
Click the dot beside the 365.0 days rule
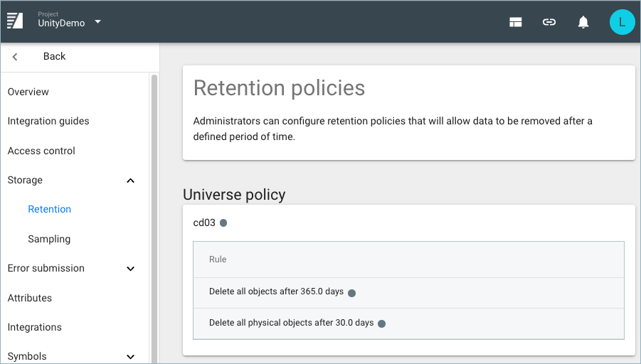351,292
